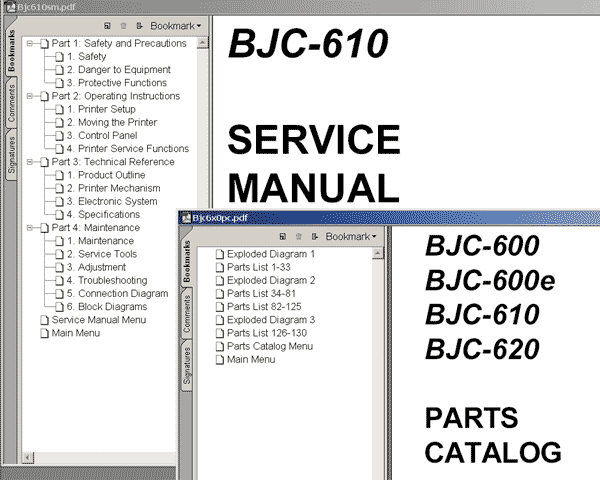This screenshot has width=600, height=480.
Task: Open 'Service Manual Menu' bookmark
Action: click(x=99, y=320)
